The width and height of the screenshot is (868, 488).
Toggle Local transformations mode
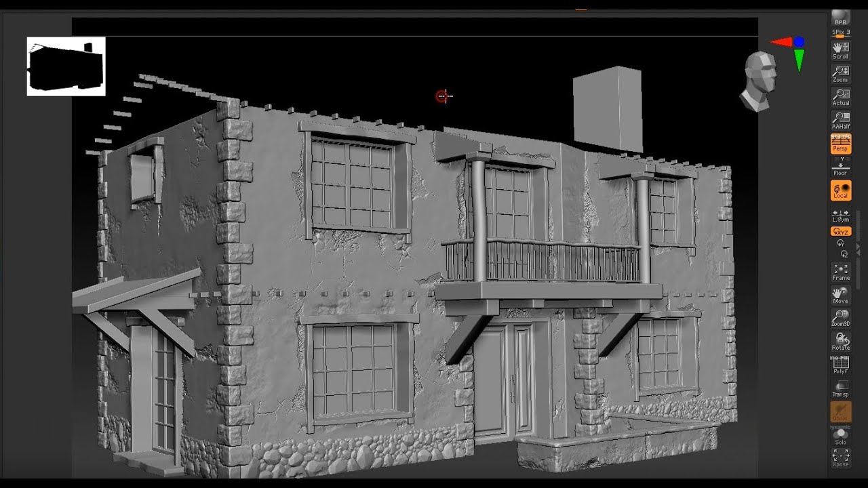(841, 190)
